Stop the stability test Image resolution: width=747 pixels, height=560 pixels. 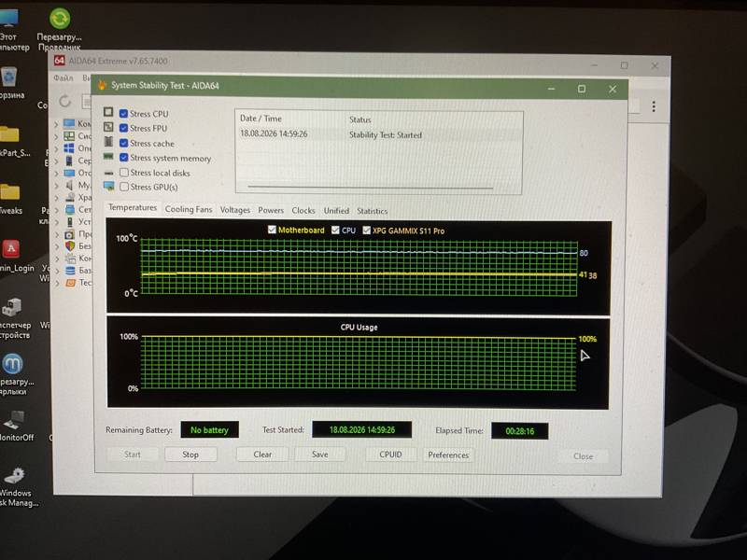[190, 455]
